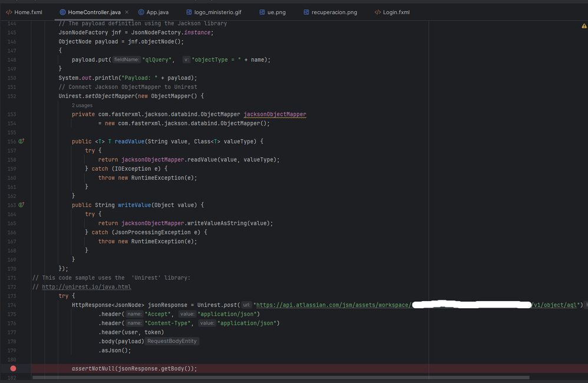Click the markup icon on Home.fxml tab
The width and height of the screenshot is (588, 383).
click(9, 12)
